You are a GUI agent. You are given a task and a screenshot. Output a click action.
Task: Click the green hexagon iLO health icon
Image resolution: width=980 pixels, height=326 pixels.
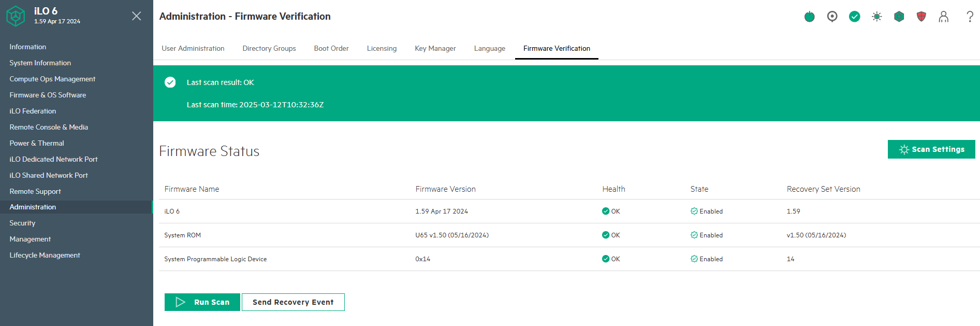[899, 17]
